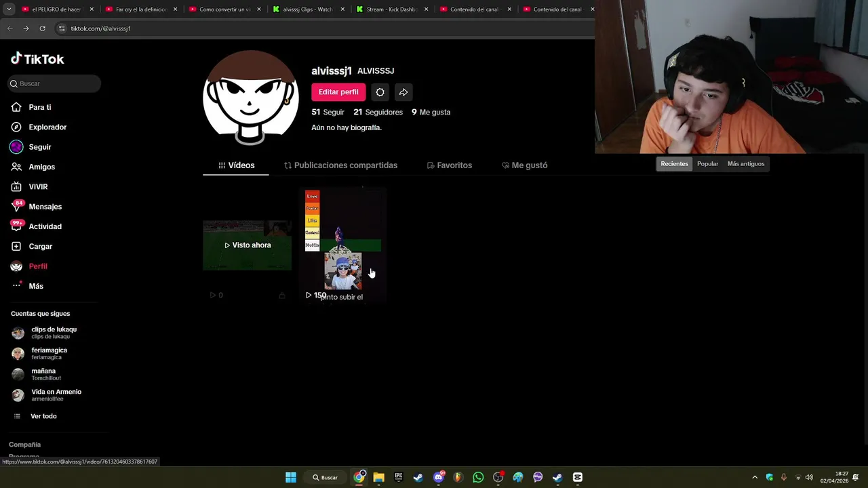Click the browser back arrow
The width and height of the screenshot is (868, 488).
9,28
